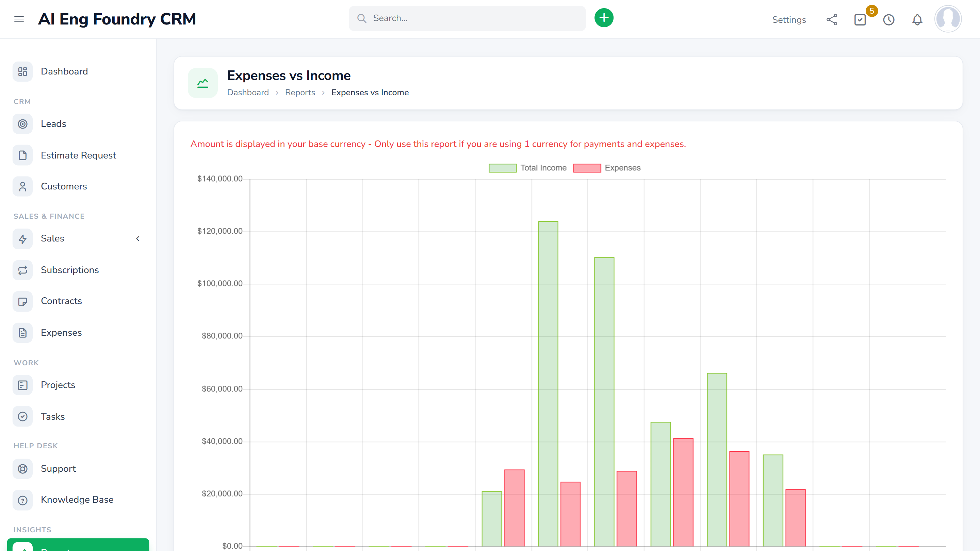Focus the Search input field
This screenshot has height=551, width=980.
click(x=467, y=18)
